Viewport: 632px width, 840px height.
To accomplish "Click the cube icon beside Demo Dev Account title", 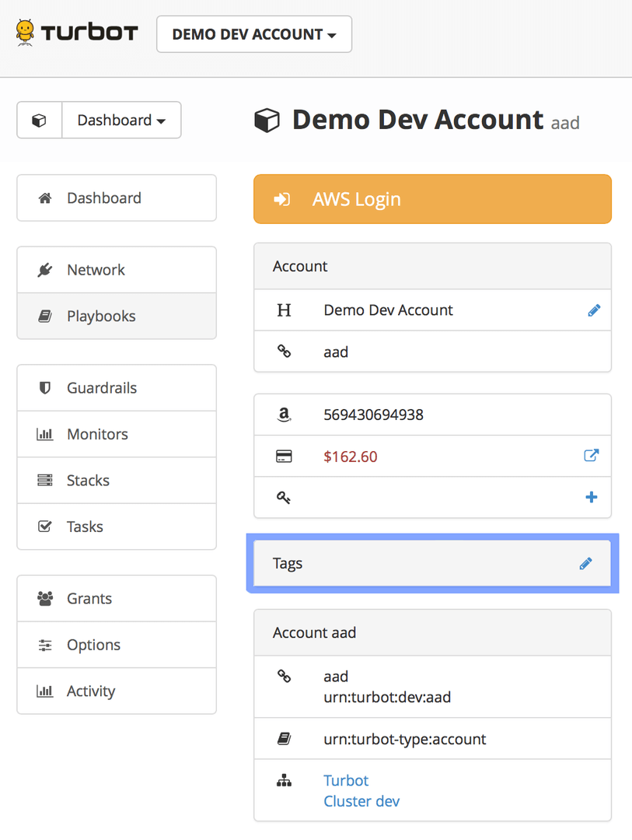I will click(x=267, y=120).
